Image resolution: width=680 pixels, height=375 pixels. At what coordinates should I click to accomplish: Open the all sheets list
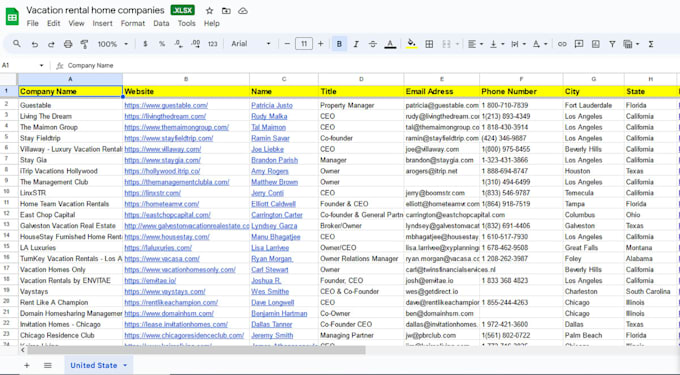[48, 365]
